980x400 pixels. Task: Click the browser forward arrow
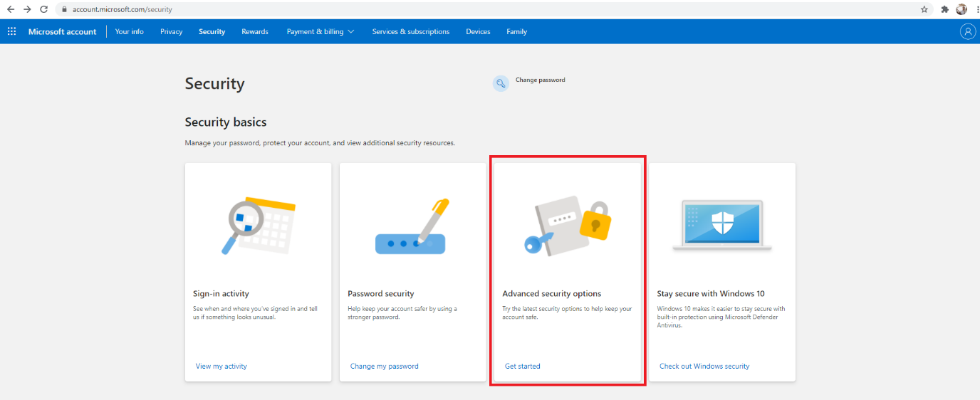point(27,9)
